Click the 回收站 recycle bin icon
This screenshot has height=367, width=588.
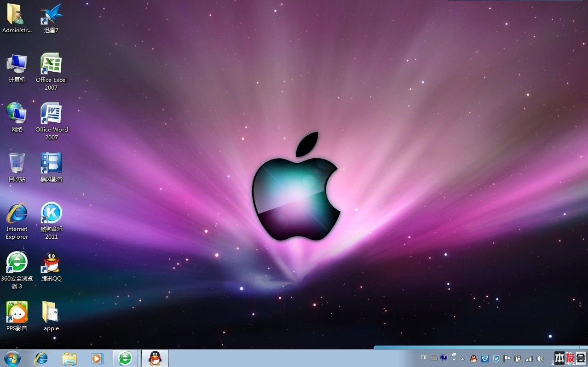click(x=17, y=163)
